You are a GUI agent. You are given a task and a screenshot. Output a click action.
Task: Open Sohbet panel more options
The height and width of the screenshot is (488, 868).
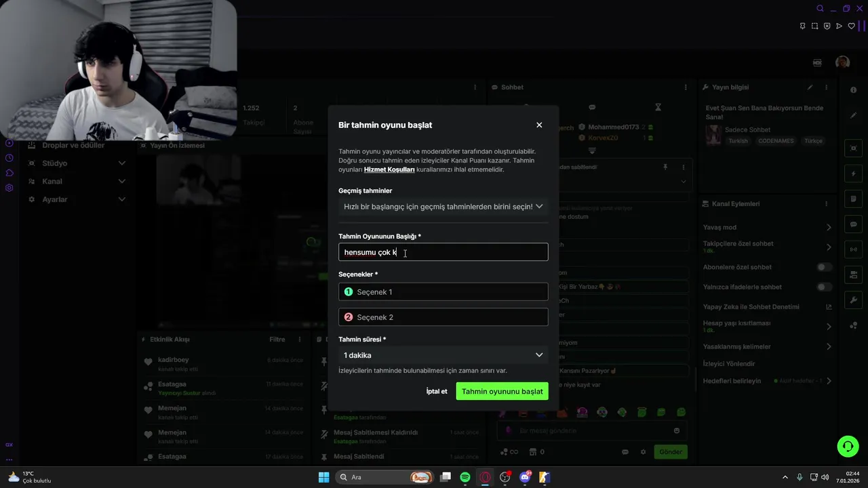[686, 87]
